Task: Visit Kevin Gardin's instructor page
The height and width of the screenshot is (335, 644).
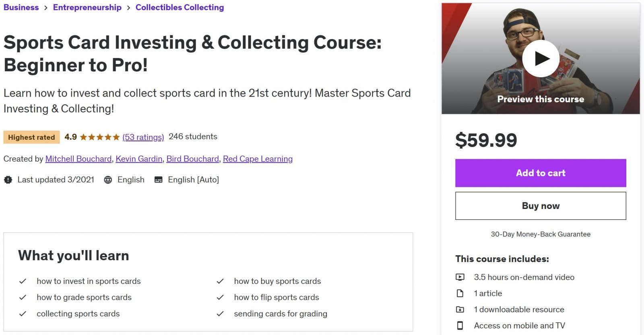Action: point(138,159)
